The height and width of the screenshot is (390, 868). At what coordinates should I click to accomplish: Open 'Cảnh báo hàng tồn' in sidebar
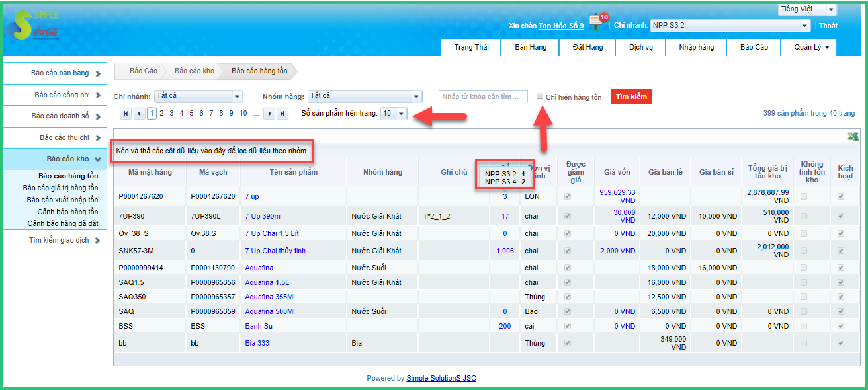coord(67,212)
